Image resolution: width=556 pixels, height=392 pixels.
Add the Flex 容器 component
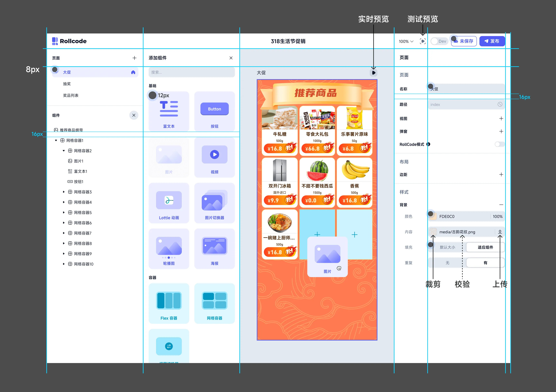[x=169, y=303]
